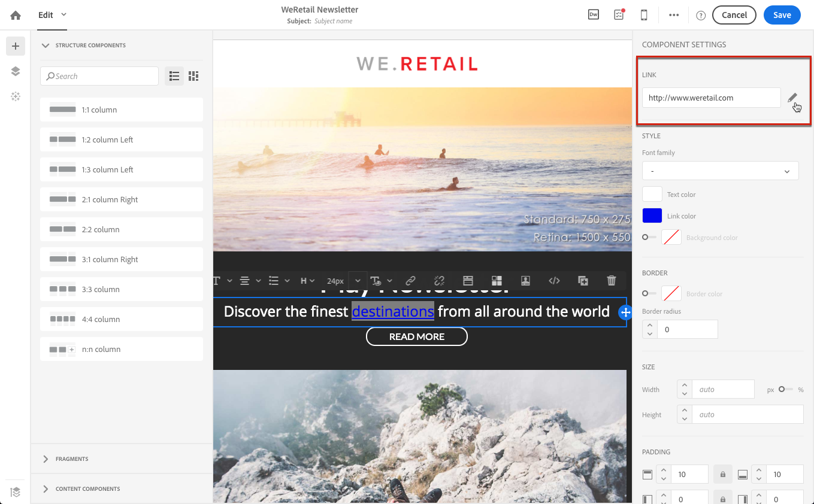Select the 3:1 column Right structure

coord(122,259)
